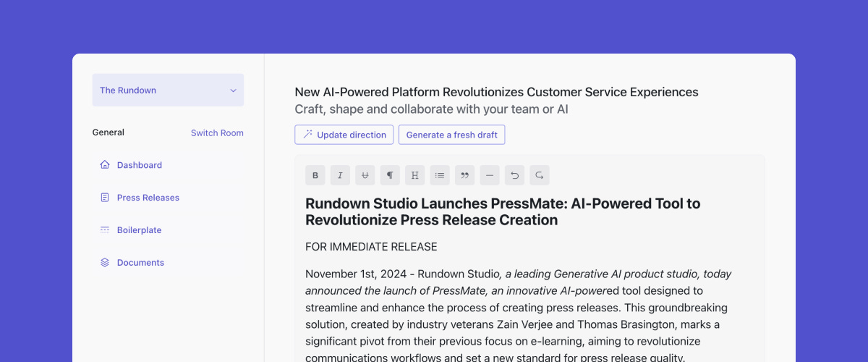The image size is (868, 362).
Task: Redo last edit in editor
Action: pos(539,175)
